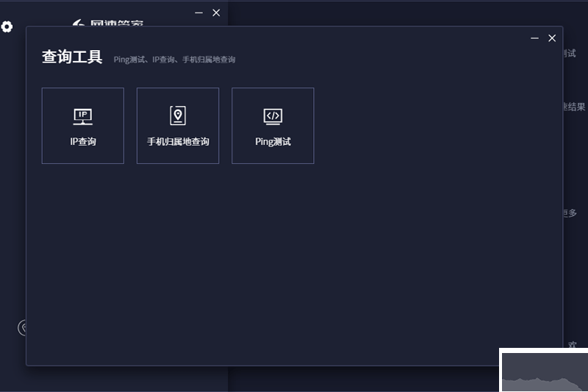Select the IP查询 text label
Screen dimensions: 588x392
click(x=82, y=141)
